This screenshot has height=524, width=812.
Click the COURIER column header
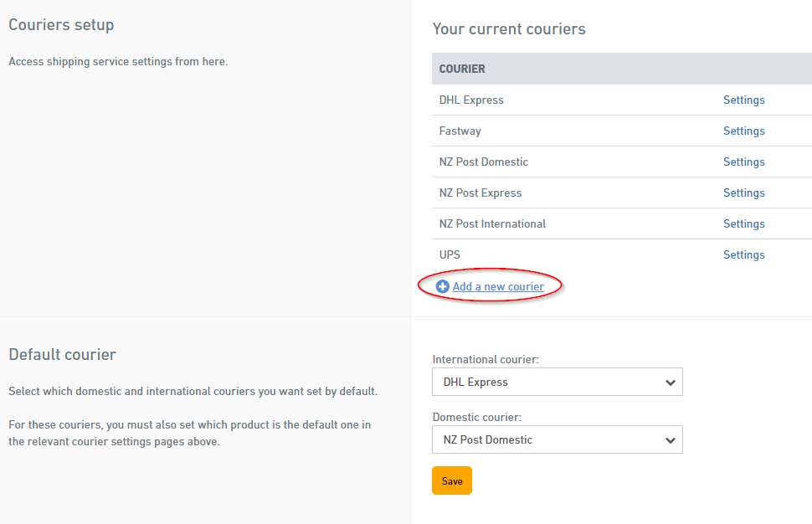pos(461,68)
